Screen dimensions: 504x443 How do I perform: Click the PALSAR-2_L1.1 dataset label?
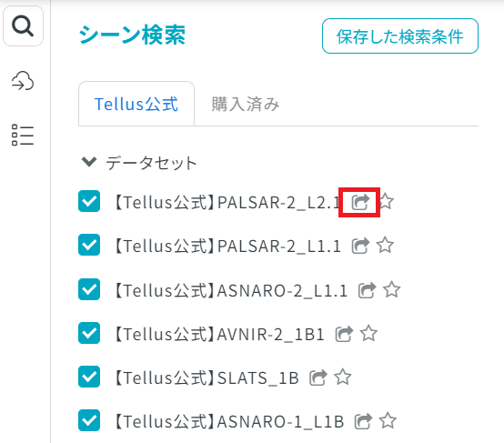[227, 247]
